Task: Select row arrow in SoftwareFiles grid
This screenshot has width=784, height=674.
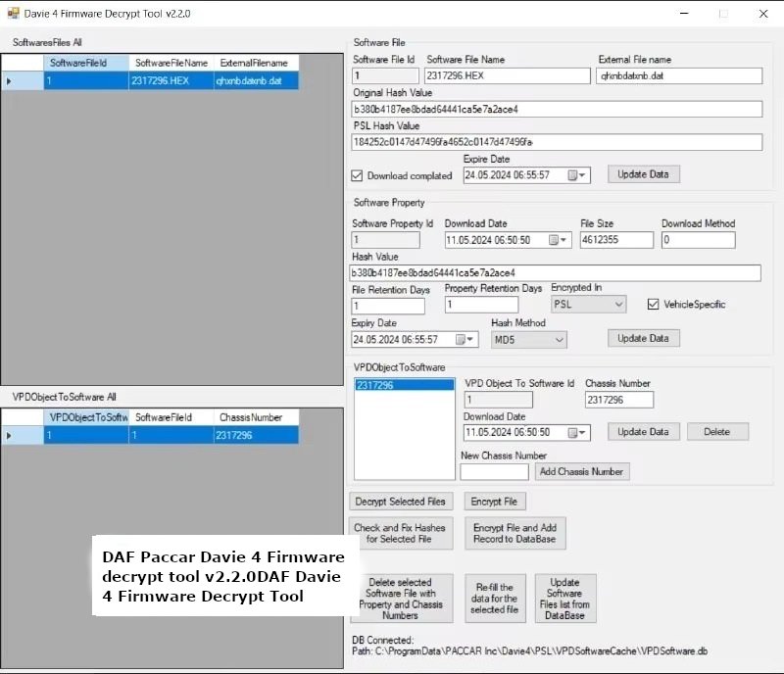Action: 11,81
